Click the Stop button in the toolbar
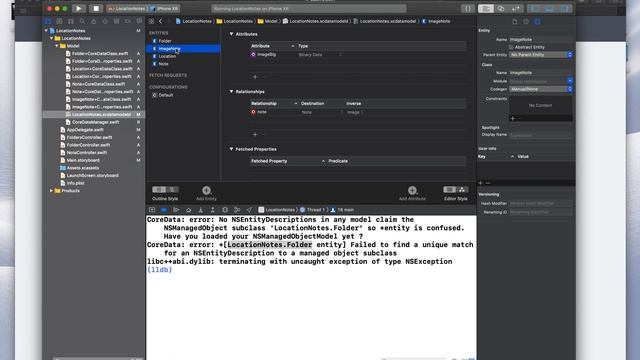This screenshot has height=360, width=640. (96, 8)
